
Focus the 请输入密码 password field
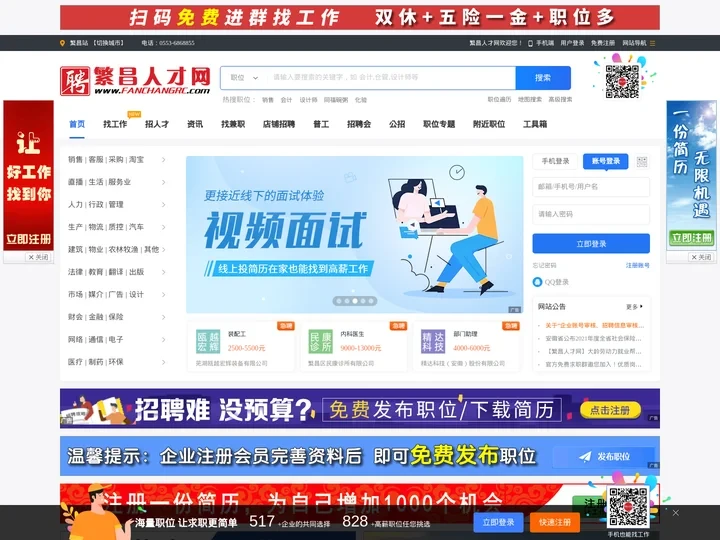[x=591, y=214]
